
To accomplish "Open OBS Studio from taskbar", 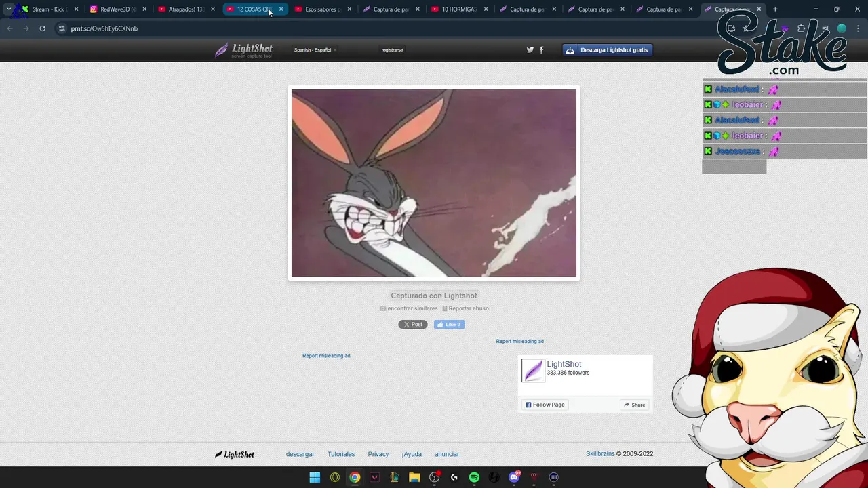I will tap(435, 477).
